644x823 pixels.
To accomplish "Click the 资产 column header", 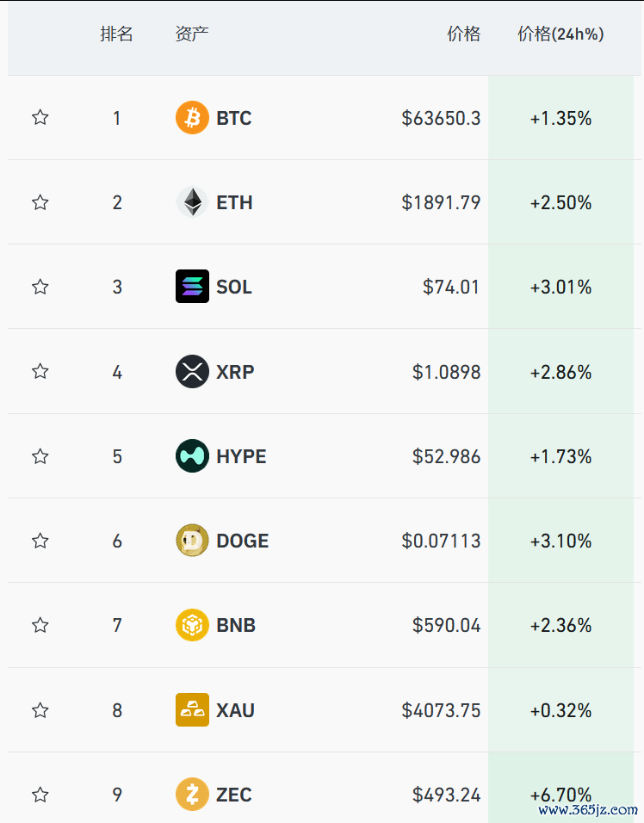I will click(x=192, y=34).
